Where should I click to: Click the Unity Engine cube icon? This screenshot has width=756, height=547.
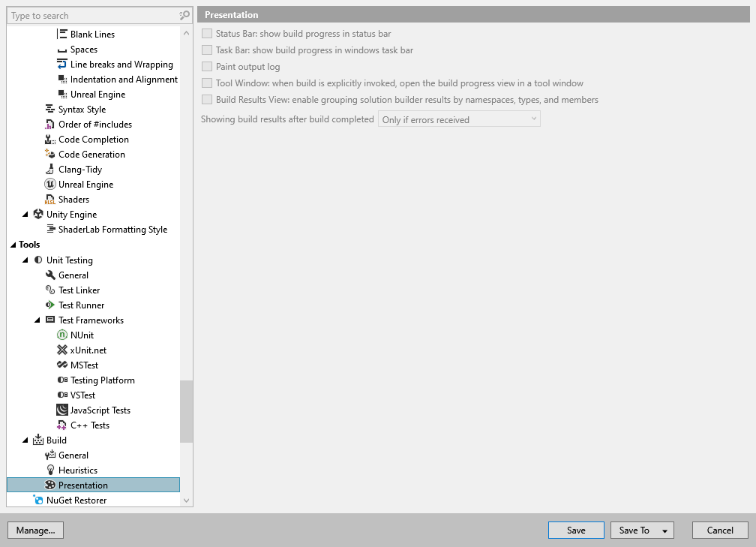tap(38, 214)
